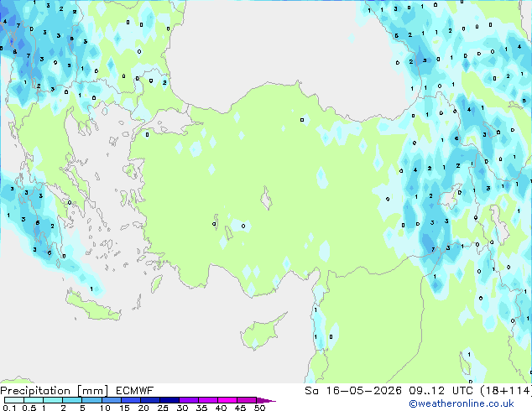This screenshot has height=411, width=532.
Task: Click the legend label '0.5'
Action: pyautogui.click(x=29, y=408)
